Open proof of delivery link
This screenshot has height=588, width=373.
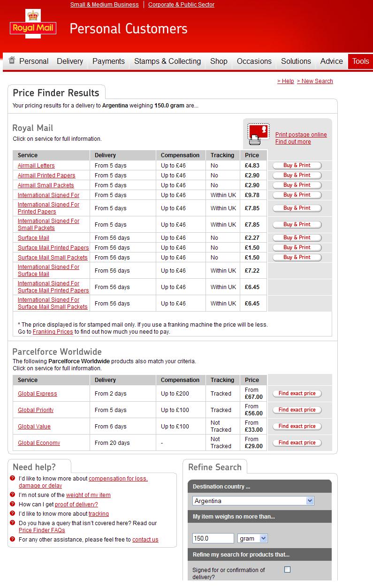pos(76,504)
